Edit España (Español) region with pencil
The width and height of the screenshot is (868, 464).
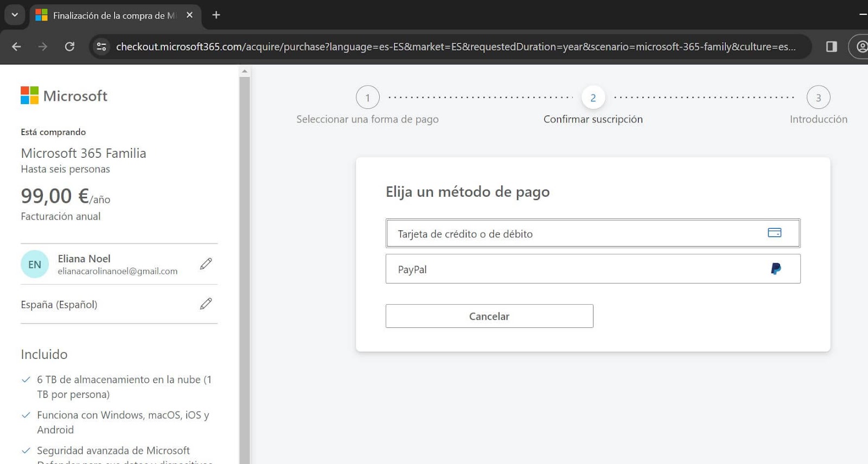pyautogui.click(x=206, y=304)
